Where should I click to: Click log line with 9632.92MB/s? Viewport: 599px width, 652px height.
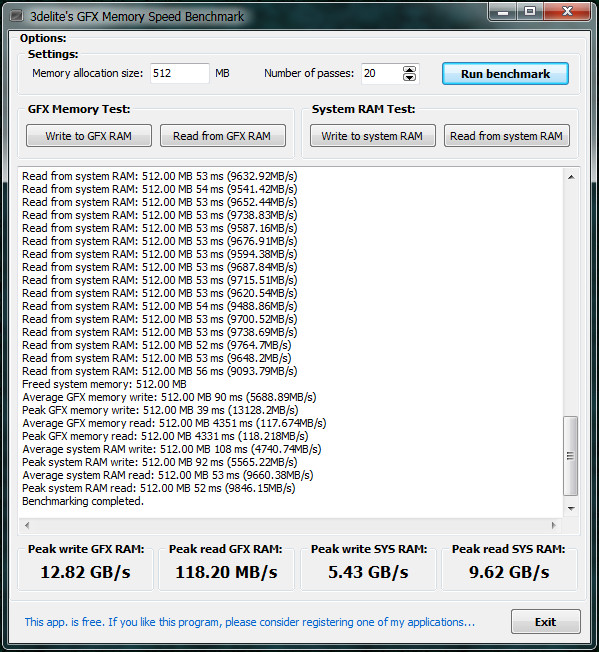pyautogui.click(x=160, y=176)
